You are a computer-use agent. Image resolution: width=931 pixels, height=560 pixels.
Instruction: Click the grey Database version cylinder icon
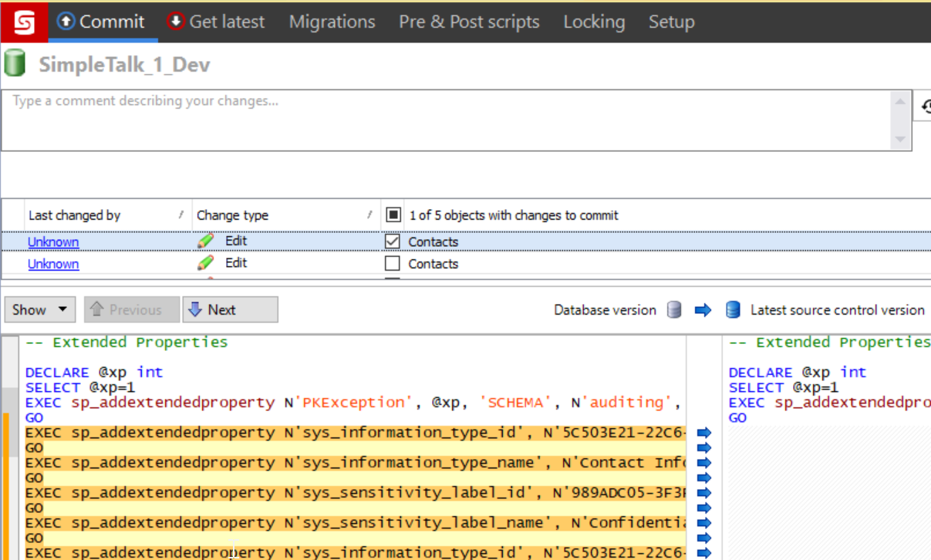click(x=674, y=310)
